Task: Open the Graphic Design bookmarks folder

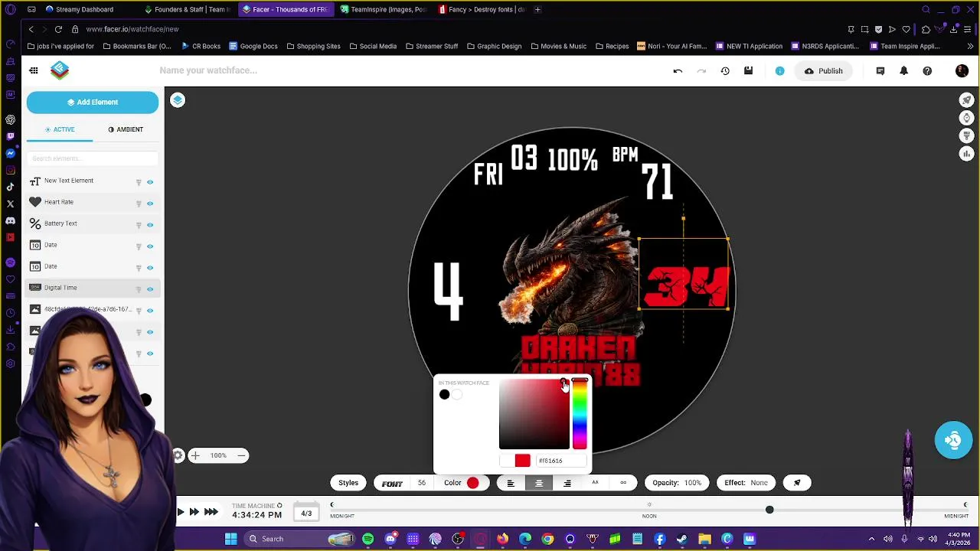Action: coord(494,46)
